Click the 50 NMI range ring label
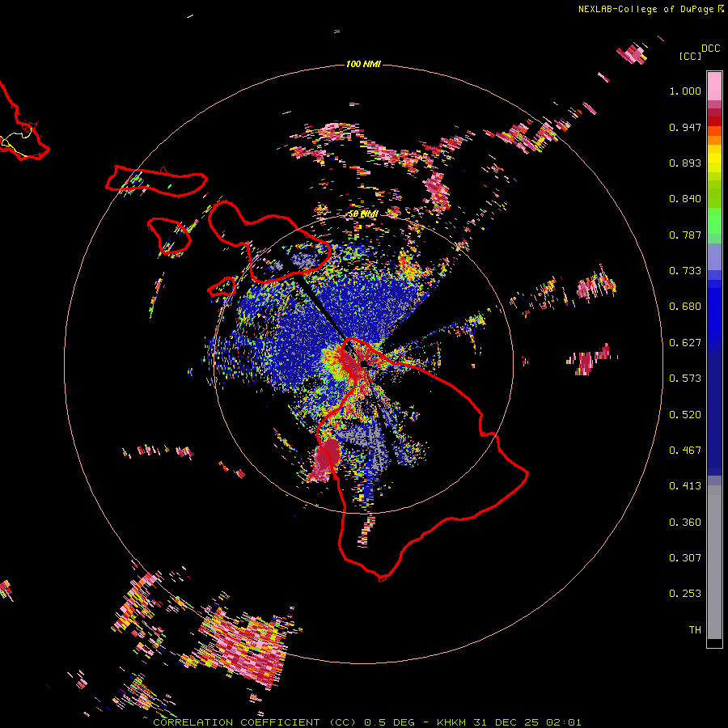 pyautogui.click(x=363, y=214)
